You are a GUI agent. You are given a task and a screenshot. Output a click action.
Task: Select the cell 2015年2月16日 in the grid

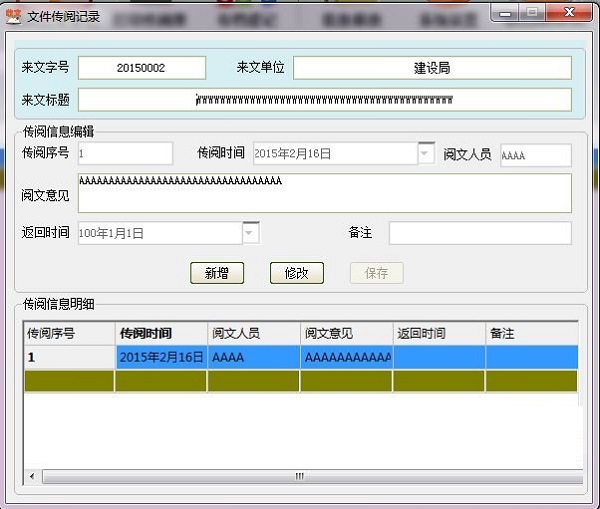[x=161, y=357]
